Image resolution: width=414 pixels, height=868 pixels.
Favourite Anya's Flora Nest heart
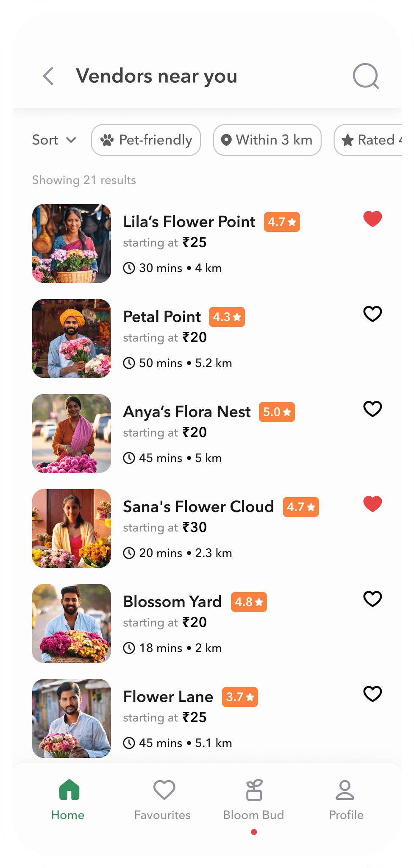tap(373, 409)
